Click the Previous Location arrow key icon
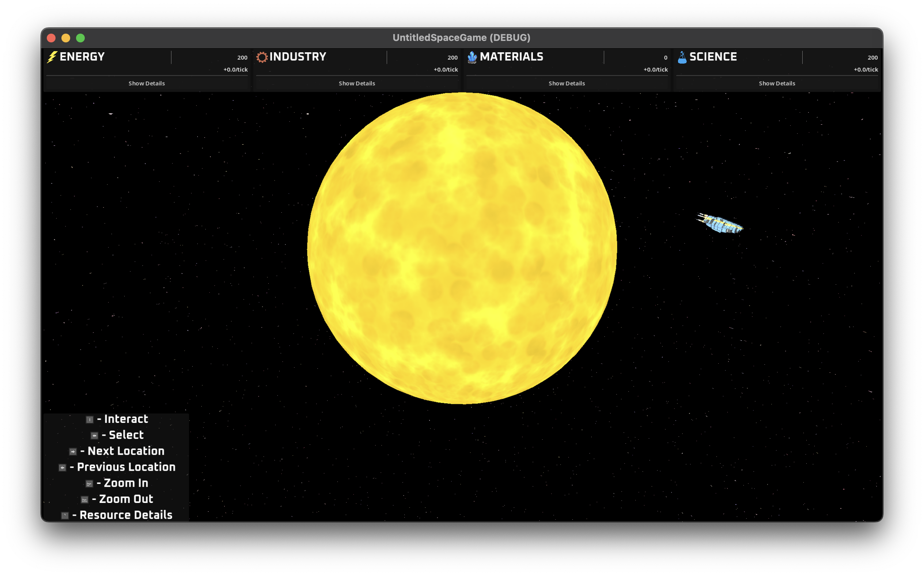The width and height of the screenshot is (924, 576). 62,467
